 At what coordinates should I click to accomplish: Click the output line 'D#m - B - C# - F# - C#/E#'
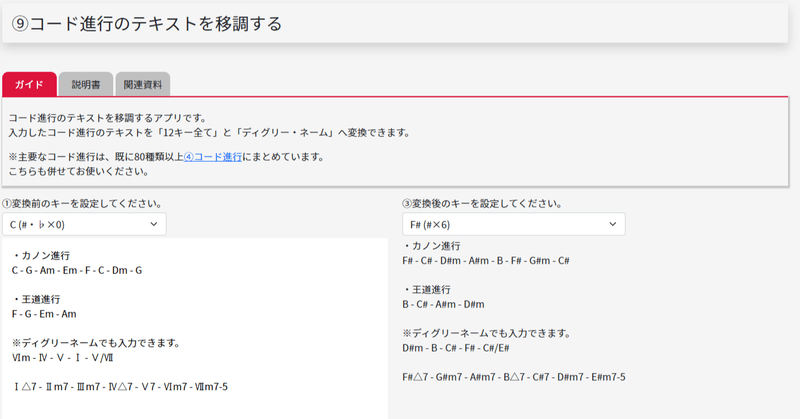456,348
